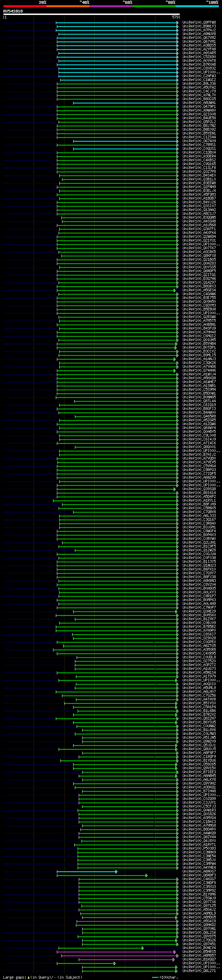Click the orange ~40% identity legend bar
This screenshot has width=222, height=980.
(68, 6)
